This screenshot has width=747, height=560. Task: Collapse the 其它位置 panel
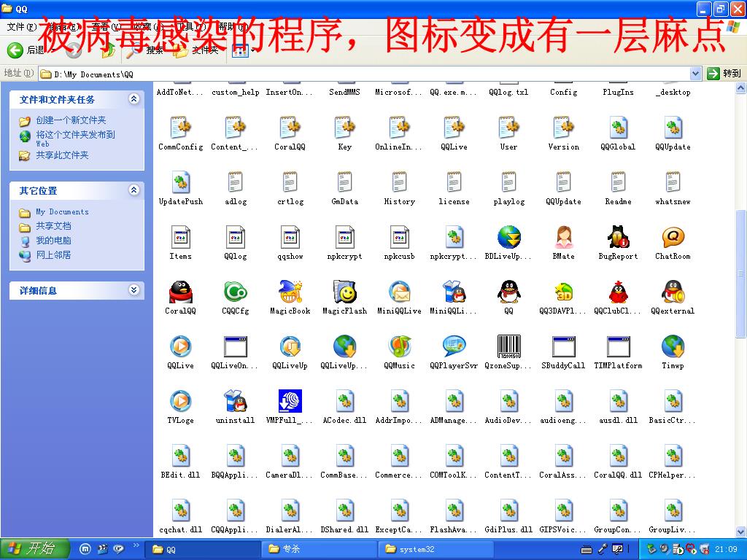pyautogui.click(x=134, y=190)
